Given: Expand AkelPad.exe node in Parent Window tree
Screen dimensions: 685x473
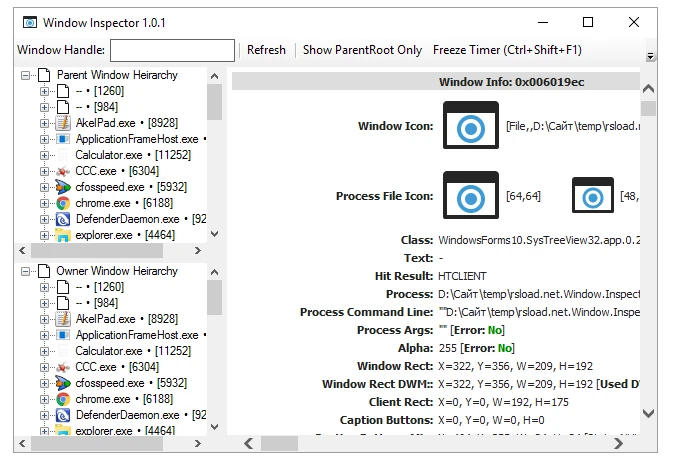Looking at the screenshot, I should click(x=44, y=123).
